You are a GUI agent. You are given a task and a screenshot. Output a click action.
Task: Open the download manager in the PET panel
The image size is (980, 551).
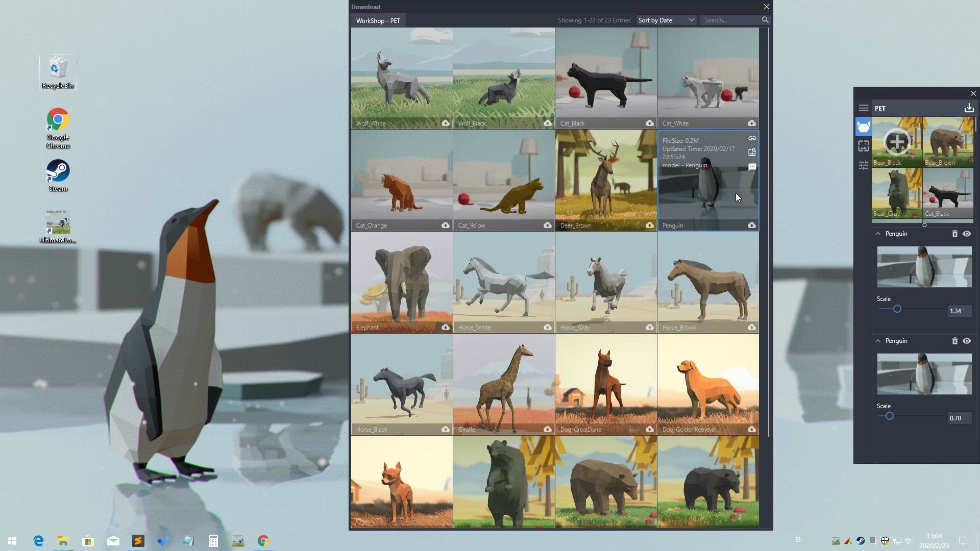[x=968, y=108]
